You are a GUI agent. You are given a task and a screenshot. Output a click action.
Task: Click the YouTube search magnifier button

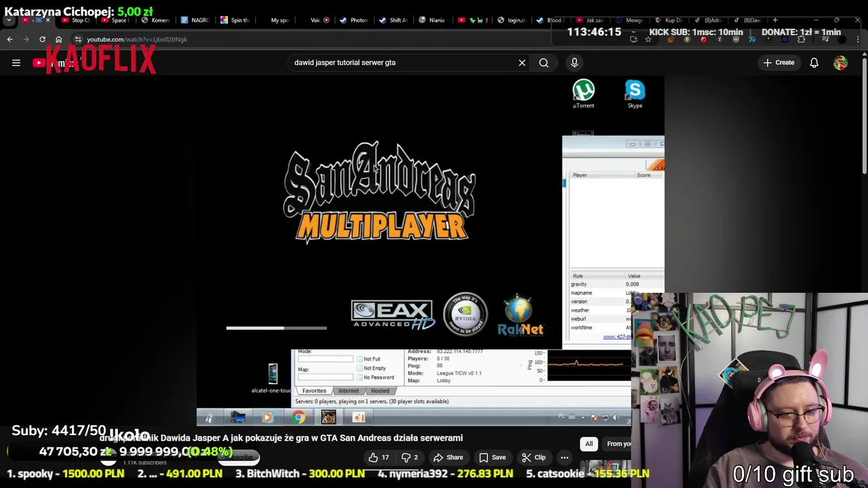544,63
